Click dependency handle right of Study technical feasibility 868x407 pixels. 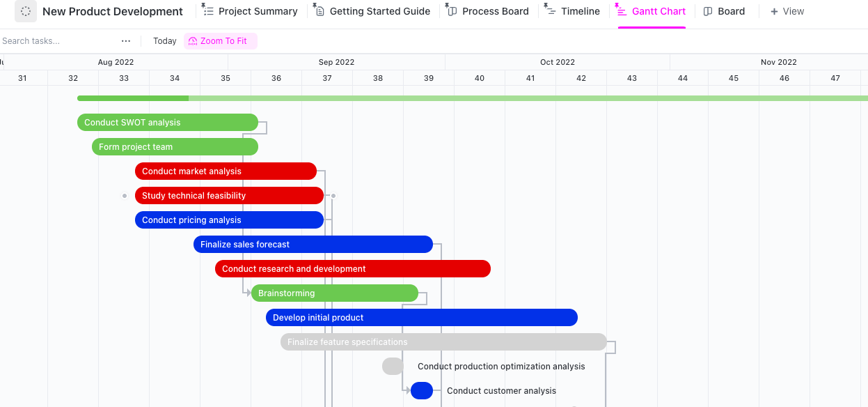click(x=333, y=196)
